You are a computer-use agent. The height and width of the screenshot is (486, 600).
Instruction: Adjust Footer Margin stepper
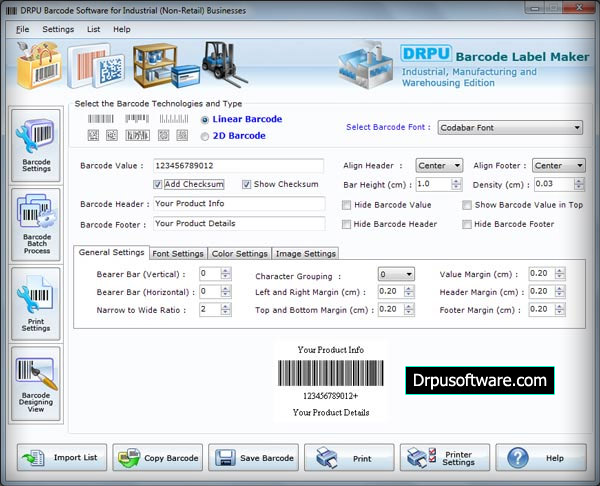560,309
